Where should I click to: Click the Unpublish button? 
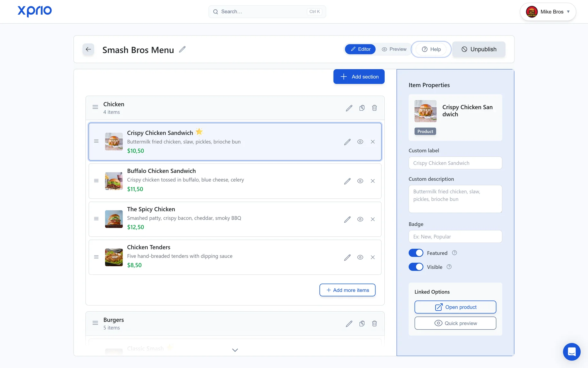tap(479, 49)
